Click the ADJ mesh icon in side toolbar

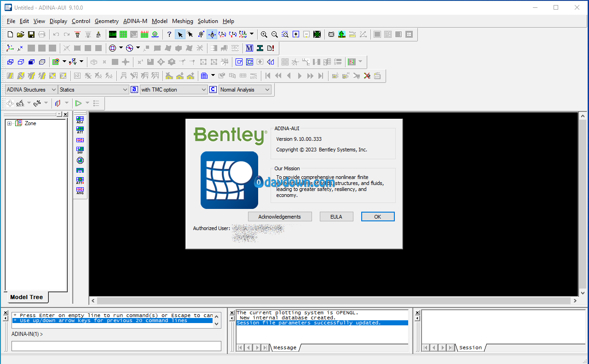(80, 120)
